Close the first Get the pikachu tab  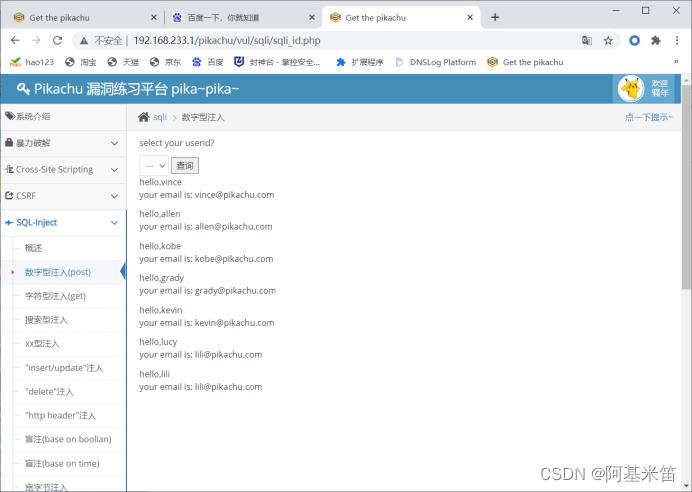click(x=154, y=17)
